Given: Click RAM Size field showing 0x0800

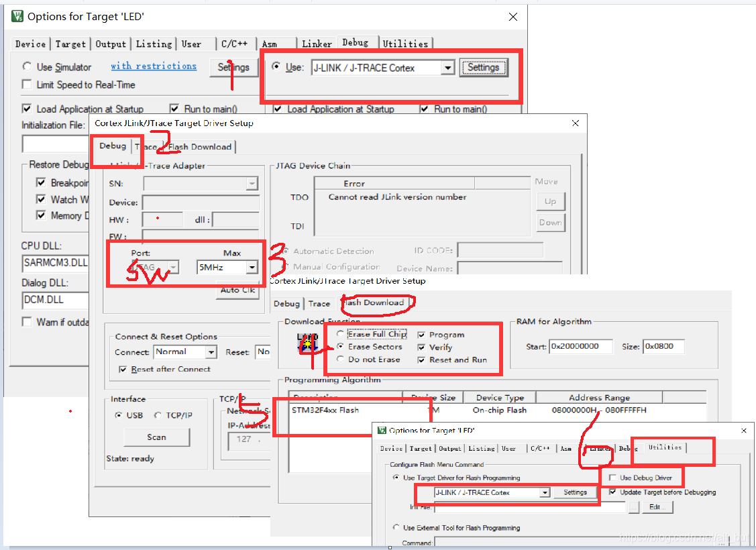Looking at the screenshot, I should pos(663,346).
